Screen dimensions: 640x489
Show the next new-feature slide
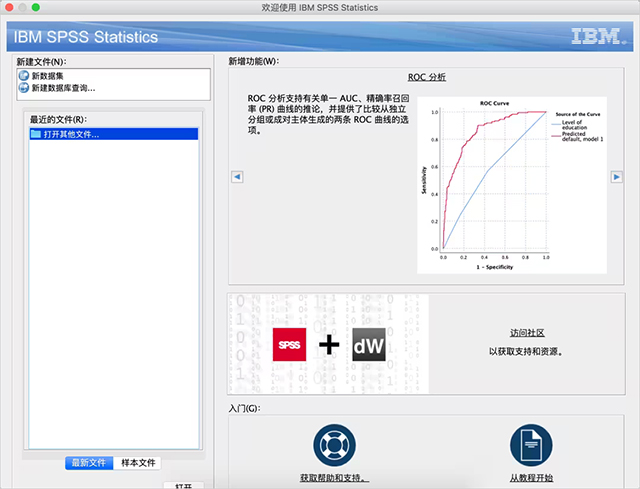[x=616, y=177]
